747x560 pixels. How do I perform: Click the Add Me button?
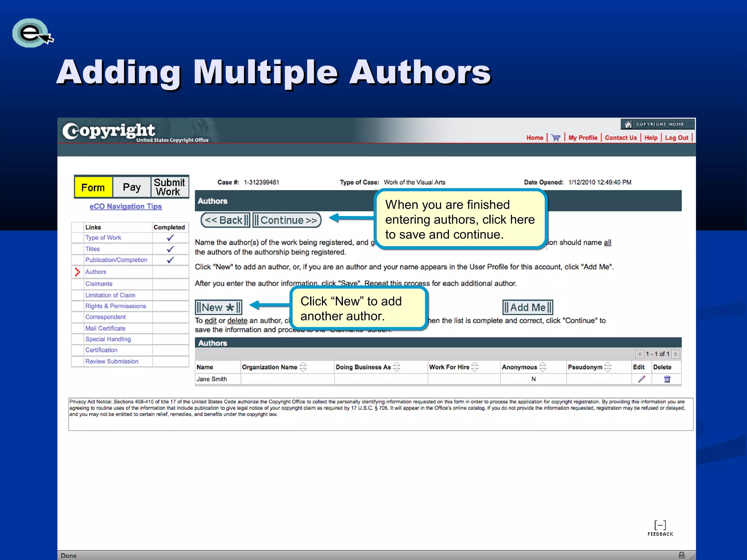click(x=528, y=307)
